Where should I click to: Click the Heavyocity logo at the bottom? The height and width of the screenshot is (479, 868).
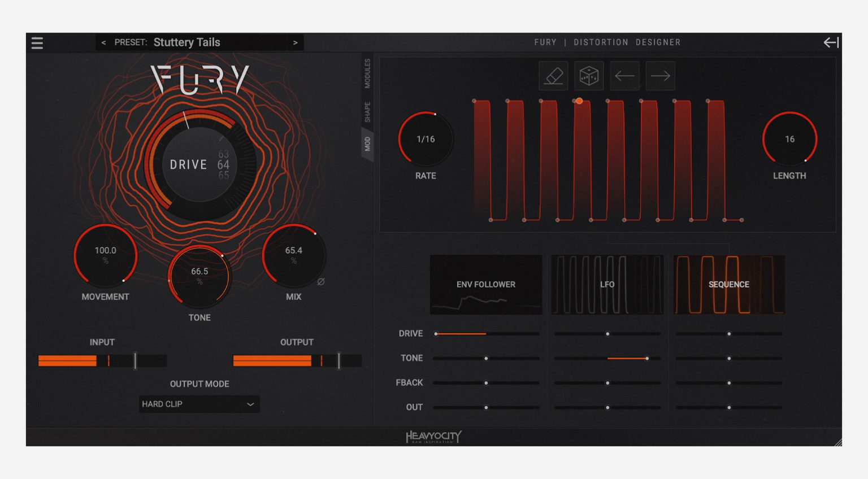[434, 436]
